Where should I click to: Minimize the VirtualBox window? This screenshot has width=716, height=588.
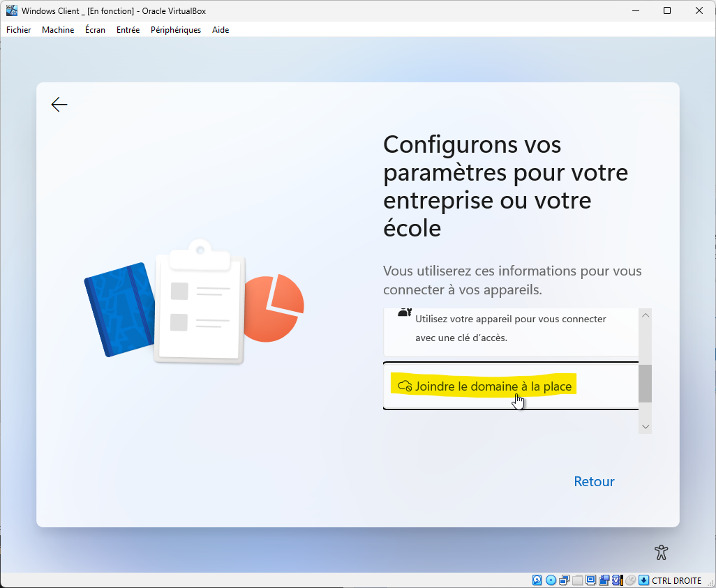coord(635,10)
